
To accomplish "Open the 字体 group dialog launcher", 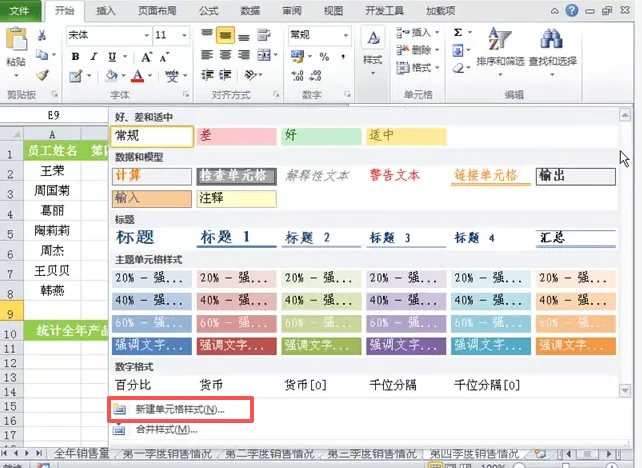I will click(186, 95).
